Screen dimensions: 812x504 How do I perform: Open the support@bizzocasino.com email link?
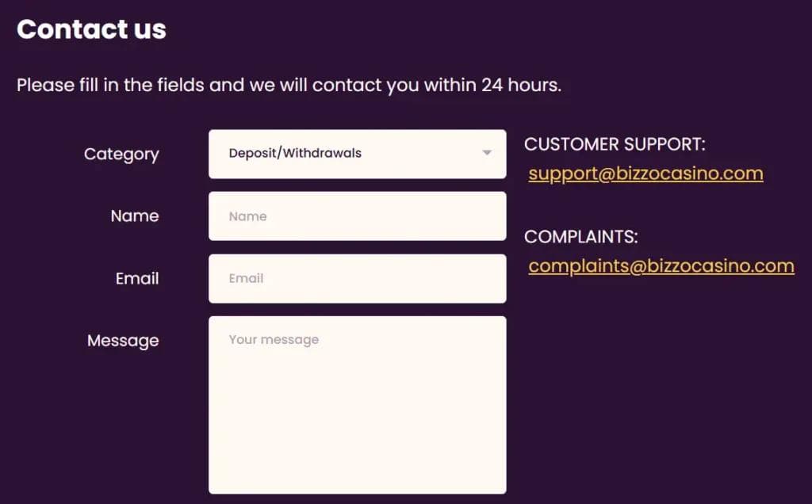645,174
